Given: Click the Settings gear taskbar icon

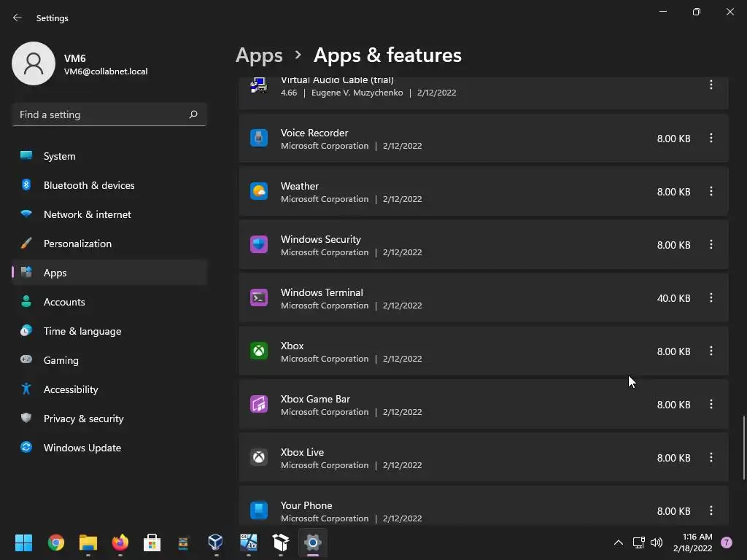Looking at the screenshot, I should [312, 542].
